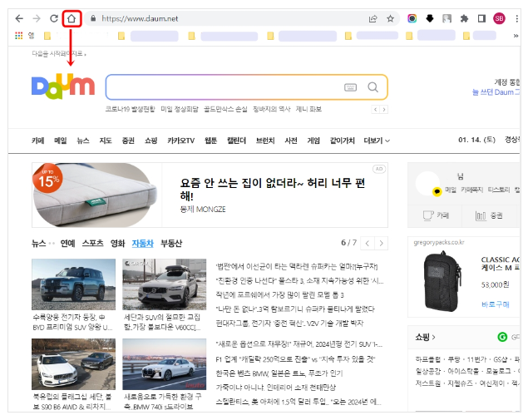Show next trending keywords arrow
Viewport: 528px width, 420px height.
coord(384,110)
